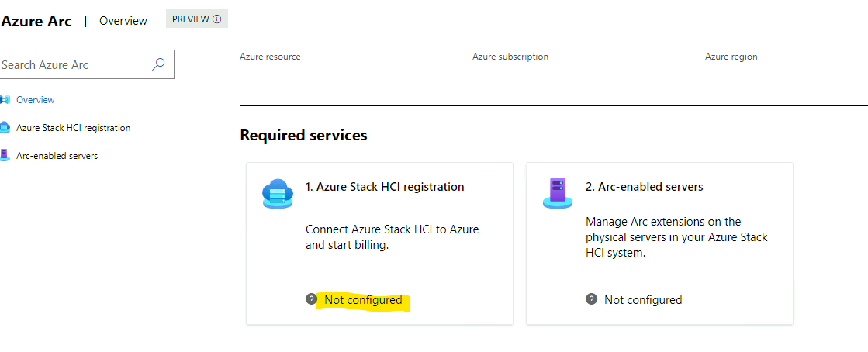Open Azure Stack HCI registration menu item
Screen dimensions: 868x352
[x=74, y=128]
